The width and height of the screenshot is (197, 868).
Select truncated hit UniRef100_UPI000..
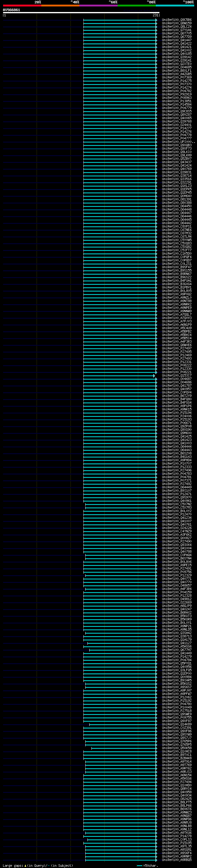pyautogui.click(x=178, y=142)
